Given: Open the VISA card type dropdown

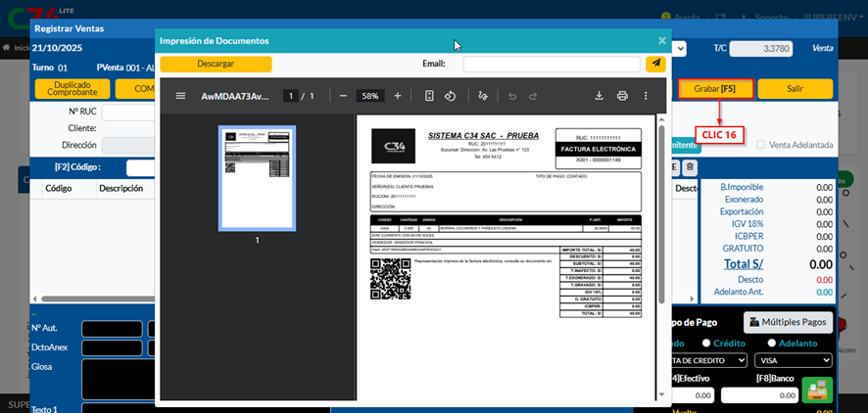Looking at the screenshot, I should point(793,360).
